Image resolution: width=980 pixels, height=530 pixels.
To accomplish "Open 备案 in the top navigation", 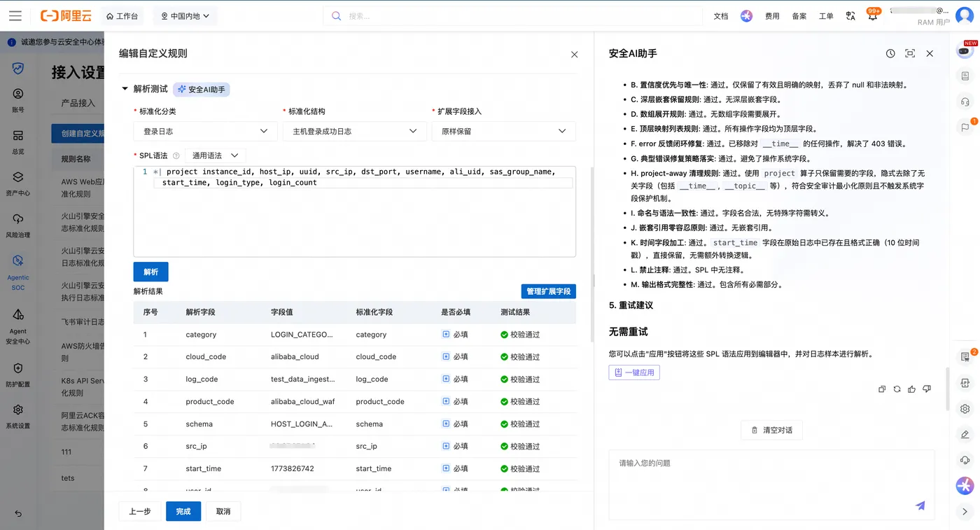I will [x=799, y=15].
